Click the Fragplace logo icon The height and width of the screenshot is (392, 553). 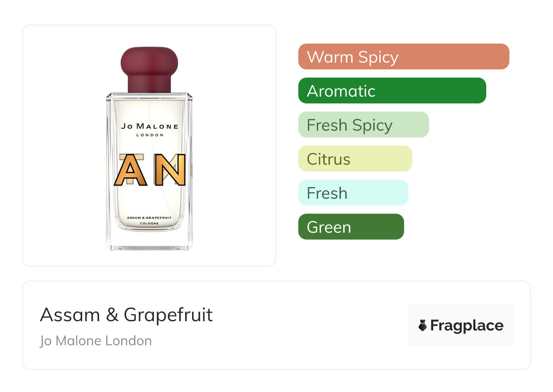[423, 325]
